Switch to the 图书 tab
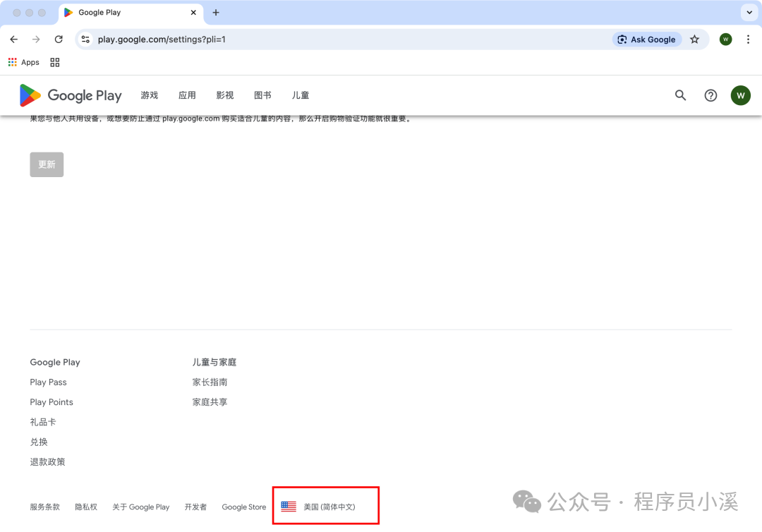 (x=262, y=95)
